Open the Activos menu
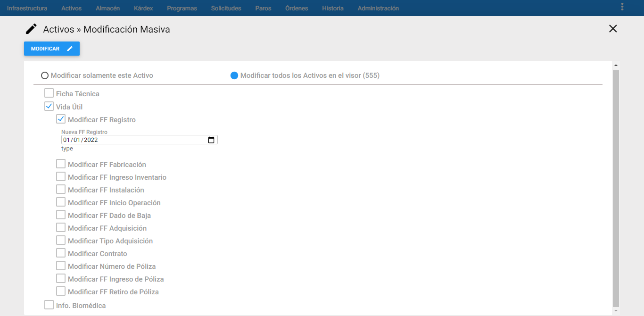 [71, 8]
